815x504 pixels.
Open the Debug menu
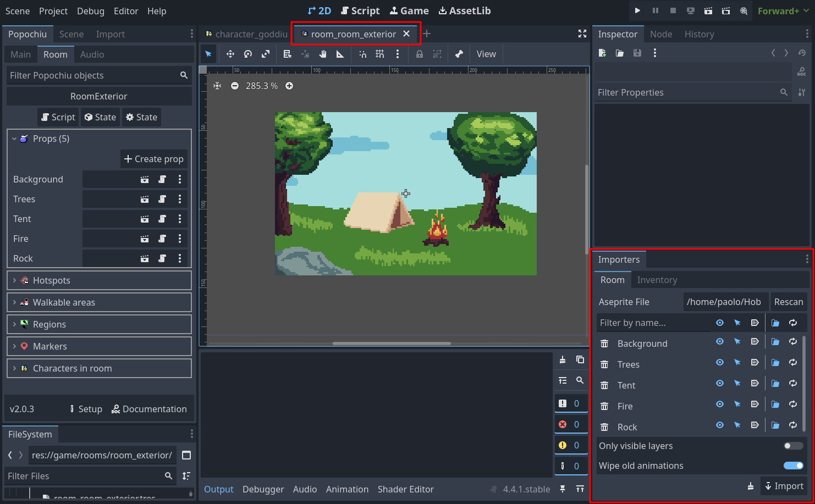(x=91, y=11)
